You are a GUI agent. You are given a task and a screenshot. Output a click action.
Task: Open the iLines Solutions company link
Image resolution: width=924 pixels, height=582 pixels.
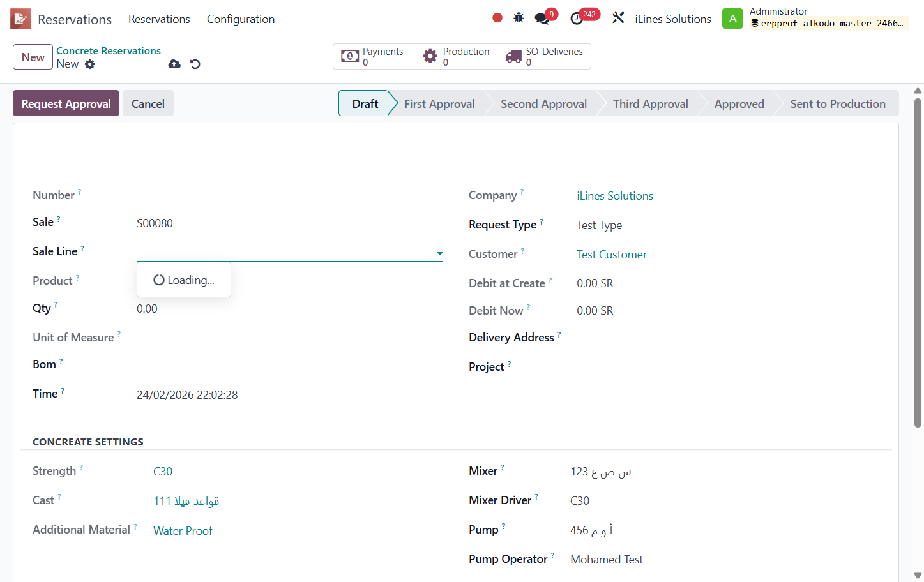pos(615,196)
